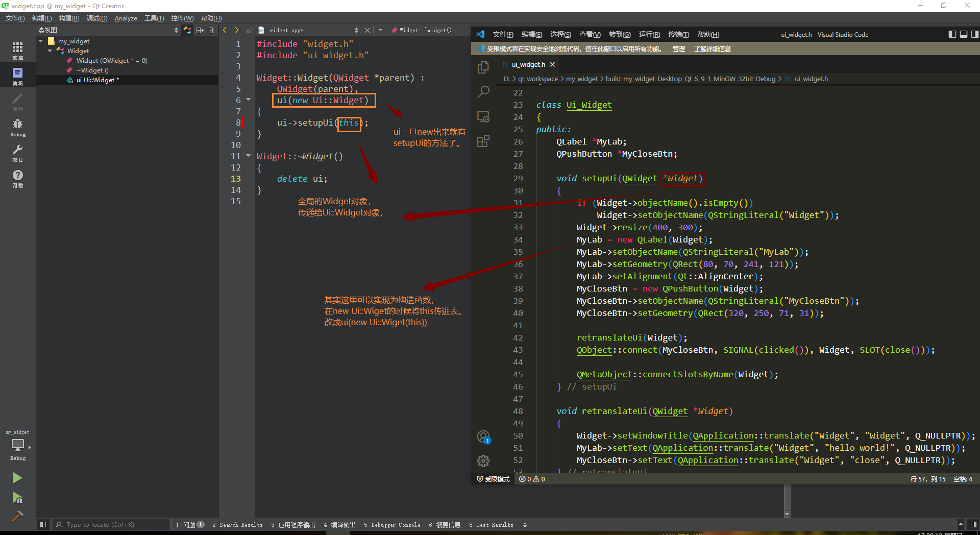Toggle the Qt Creator left sidebar visibility

pos(43,524)
